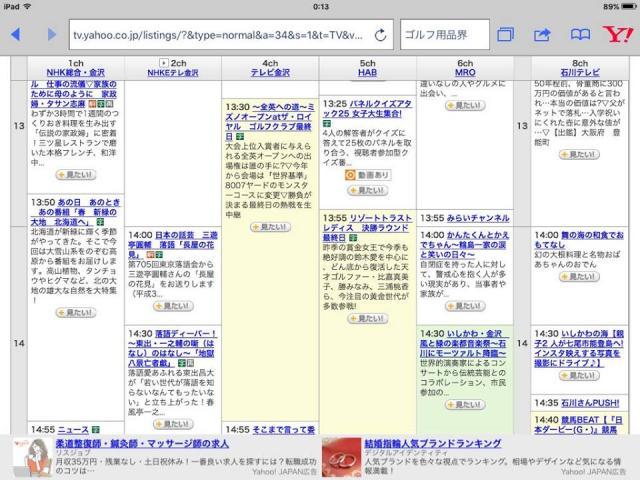
Task: Tap the wedding rings ad thumbnail
Action: tap(341, 457)
